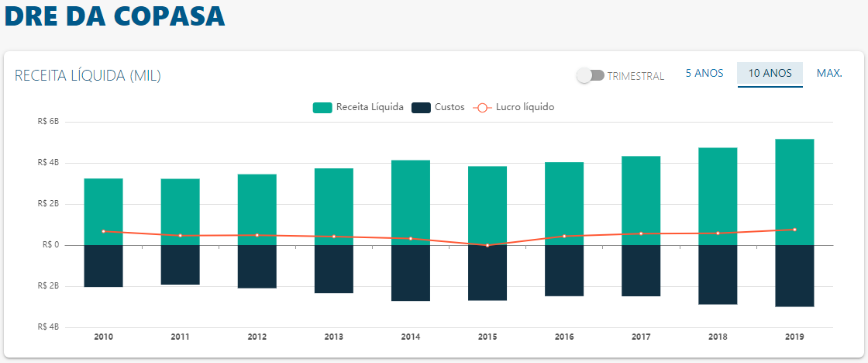Click the 2016 Receita Líquida green bar
The height and width of the screenshot is (363, 868).
tap(564, 203)
